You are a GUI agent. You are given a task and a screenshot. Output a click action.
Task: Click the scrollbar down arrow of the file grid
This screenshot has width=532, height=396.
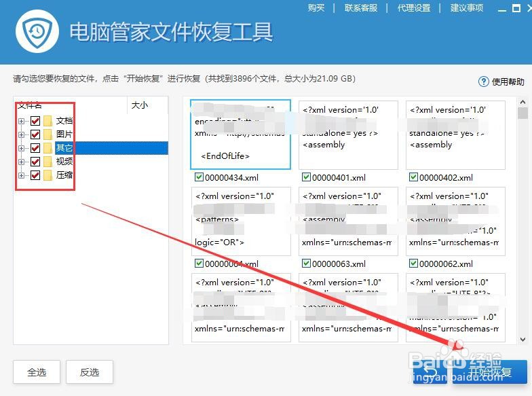[522, 340]
